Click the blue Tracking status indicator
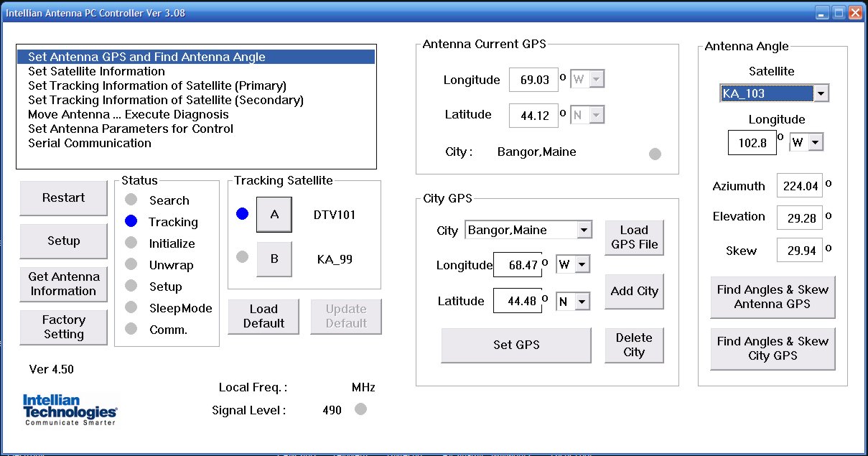 pyautogui.click(x=131, y=221)
